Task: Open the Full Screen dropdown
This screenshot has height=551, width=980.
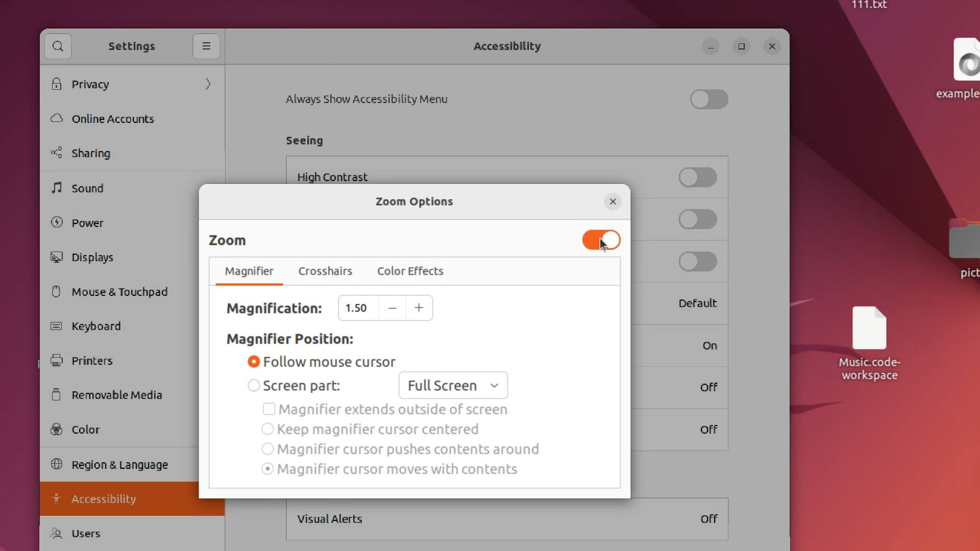Action: (453, 386)
